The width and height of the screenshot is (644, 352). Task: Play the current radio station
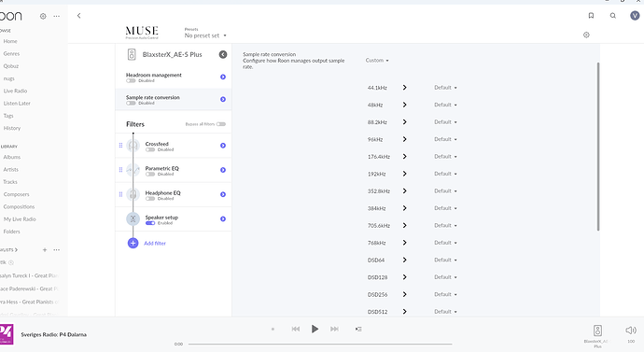315,329
